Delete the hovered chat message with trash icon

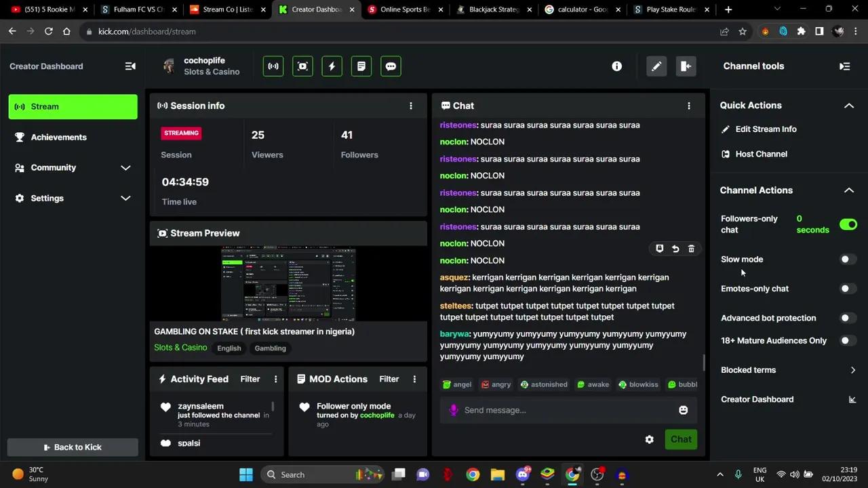691,249
